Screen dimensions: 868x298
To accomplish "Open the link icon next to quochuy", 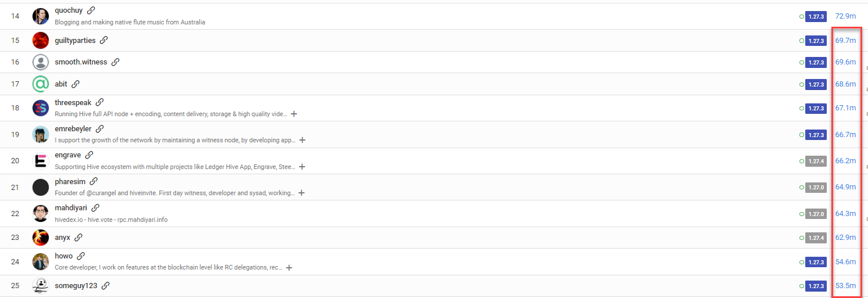I will pyautogui.click(x=91, y=10).
